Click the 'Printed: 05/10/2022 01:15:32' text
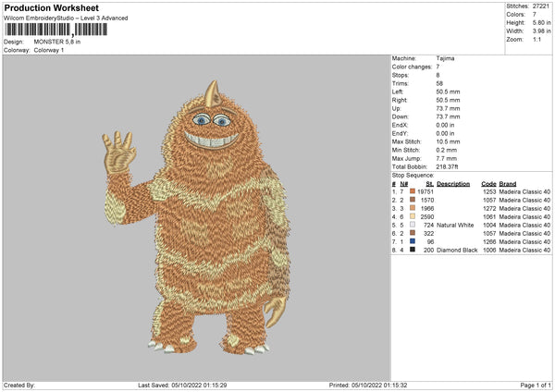The height and width of the screenshot is (392, 555). [368, 385]
